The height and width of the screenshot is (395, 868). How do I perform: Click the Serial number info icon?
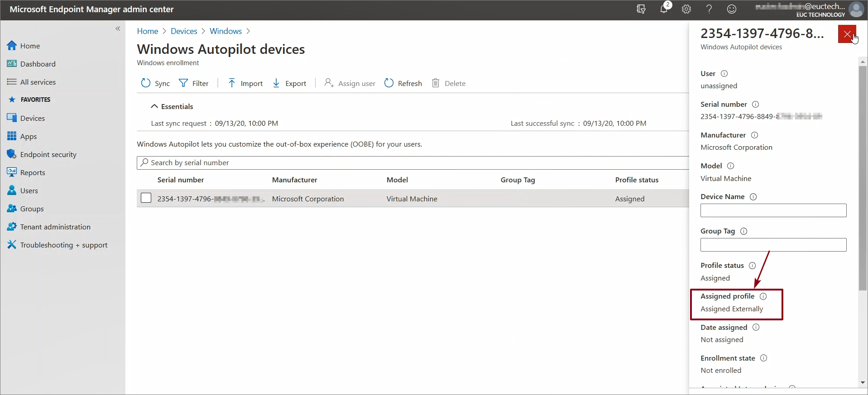click(755, 104)
